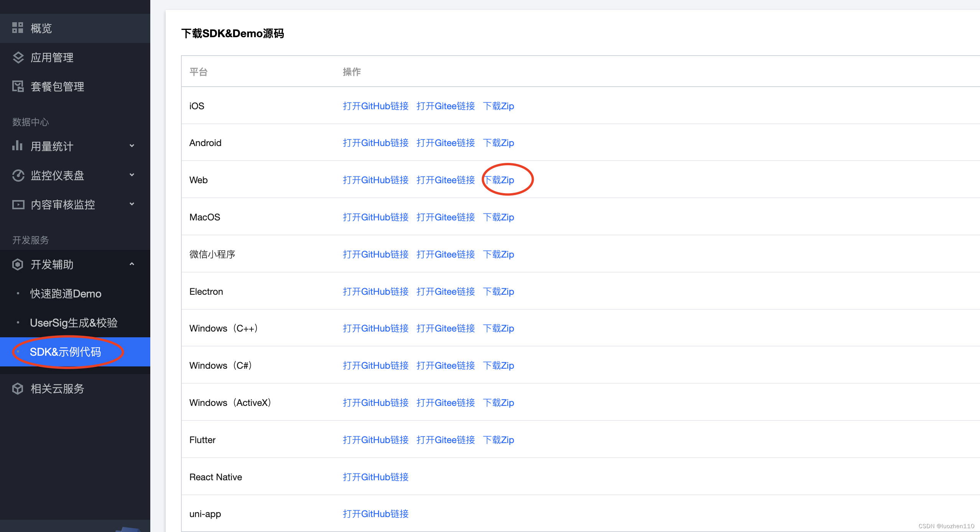The image size is (980, 532).
Task: Click the uni-app platform cell
Action: click(x=205, y=514)
